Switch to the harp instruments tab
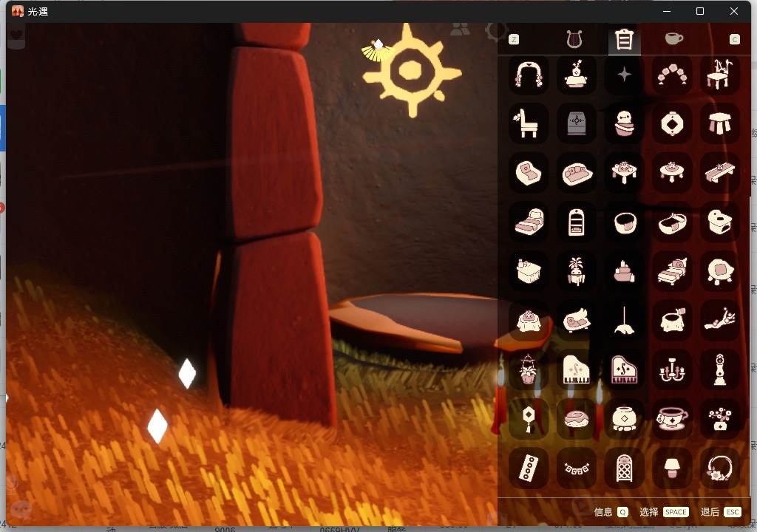This screenshot has height=532, width=757. coord(574,39)
